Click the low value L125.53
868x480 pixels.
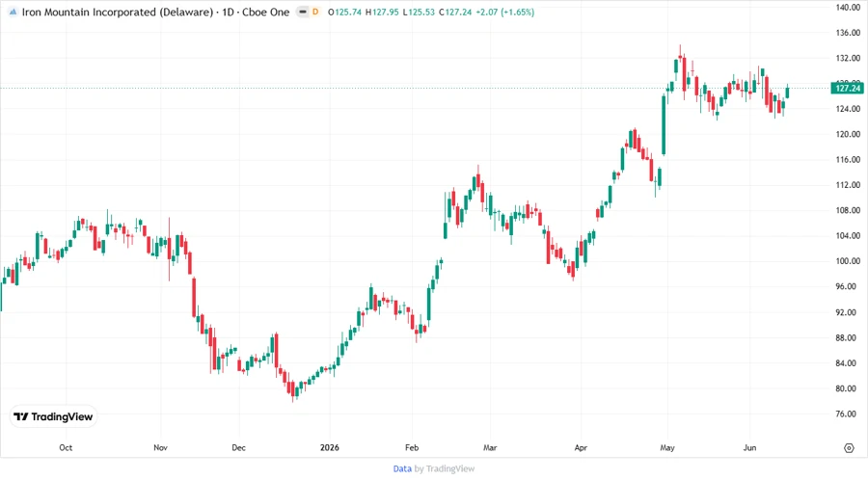tap(419, 13)
